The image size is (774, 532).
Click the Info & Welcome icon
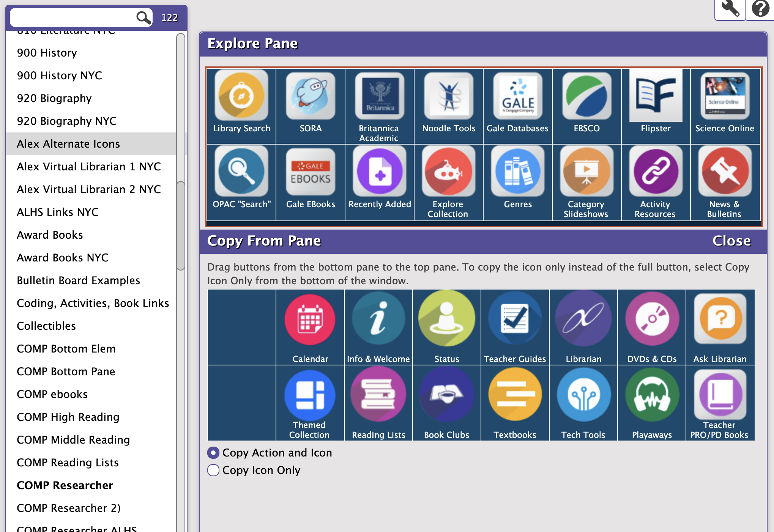378,319
